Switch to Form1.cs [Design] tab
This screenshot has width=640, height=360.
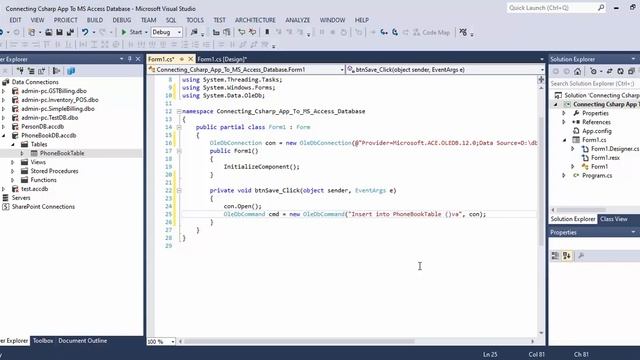point(222,59)
